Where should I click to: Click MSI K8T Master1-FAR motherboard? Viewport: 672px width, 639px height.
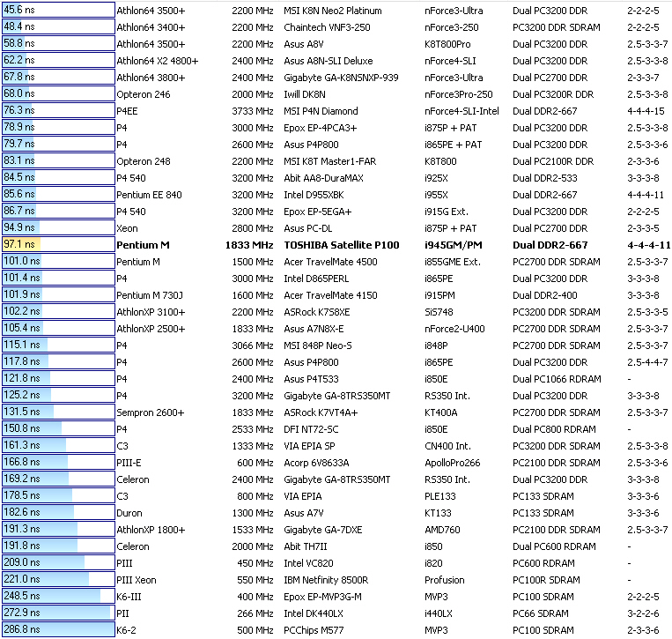pos(330,161)
